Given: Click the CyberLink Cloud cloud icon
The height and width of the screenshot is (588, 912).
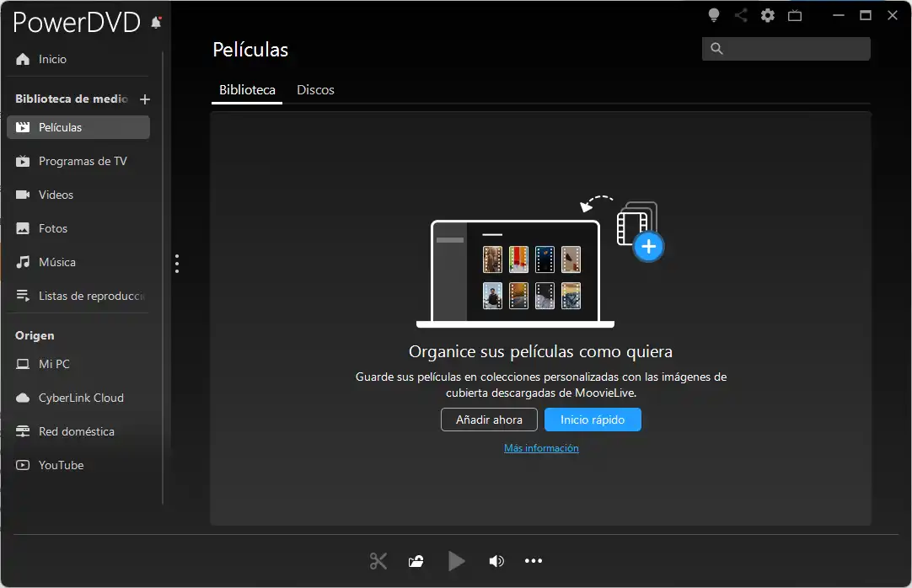Looking at the screenshot, I should [23, 398].
